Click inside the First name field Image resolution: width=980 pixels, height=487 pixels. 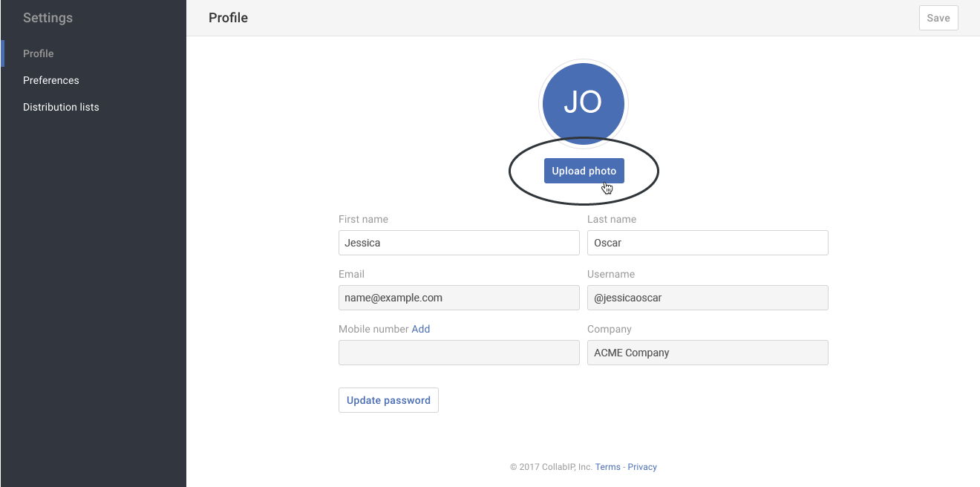(458, 243)
